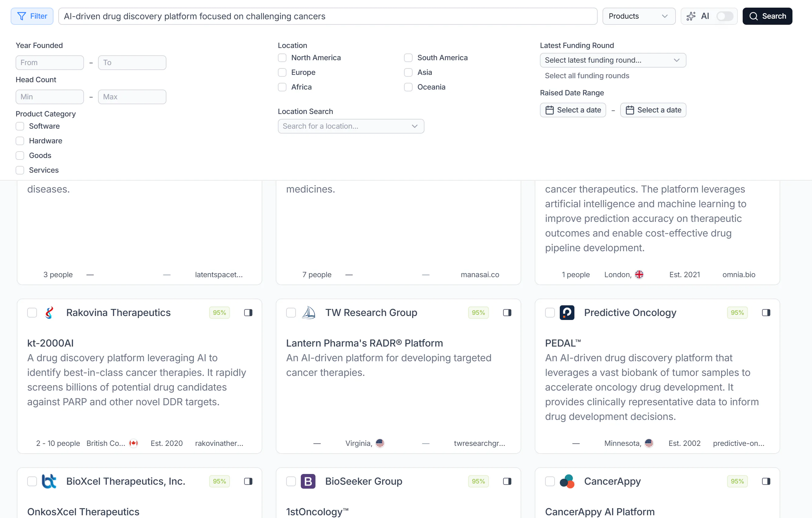Click the main search query field
The height and width of the screenshot is (518, 812).
pos(328,16)
